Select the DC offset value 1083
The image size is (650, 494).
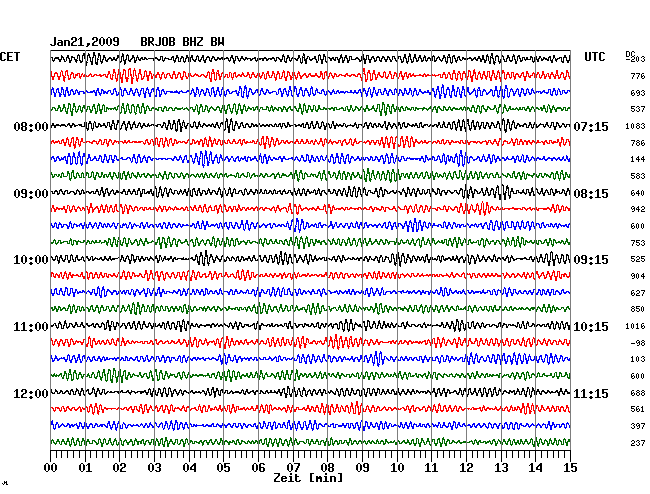point(635,126)
